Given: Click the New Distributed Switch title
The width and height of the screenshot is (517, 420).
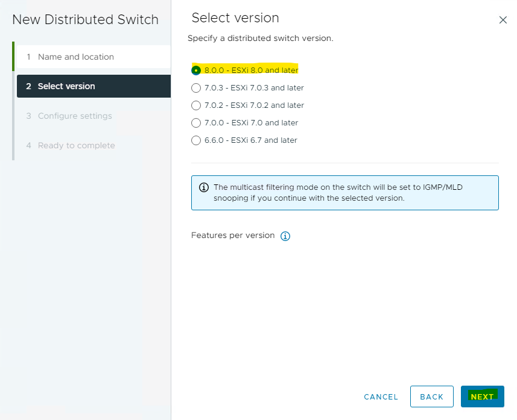Looking at the screenshot, I should pyautogui.click(x=85, y=19).
